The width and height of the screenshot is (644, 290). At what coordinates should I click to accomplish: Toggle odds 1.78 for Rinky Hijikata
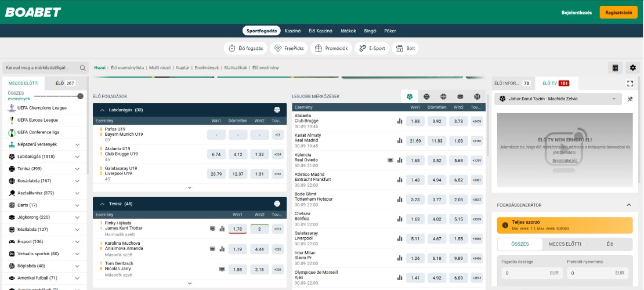pyautogui.click(x=238, y=229)
